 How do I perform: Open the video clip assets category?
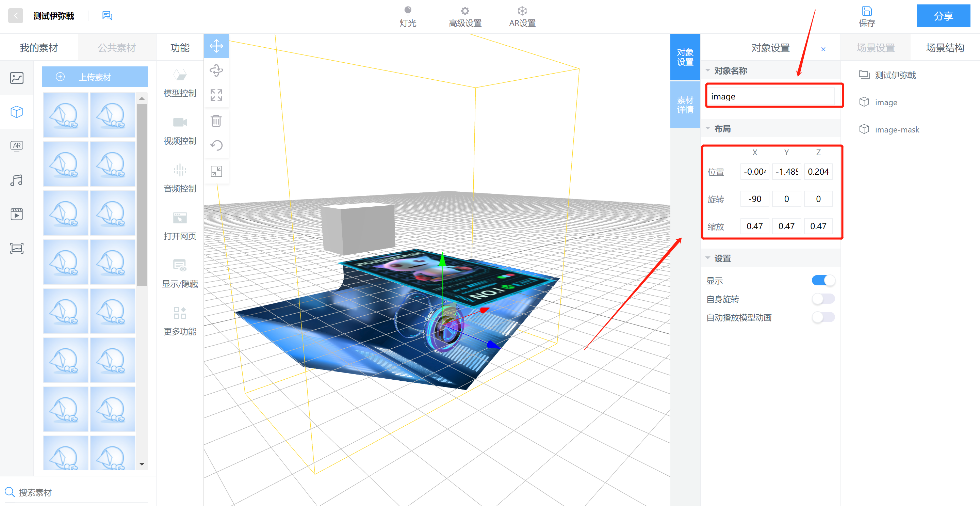point(17,214)
